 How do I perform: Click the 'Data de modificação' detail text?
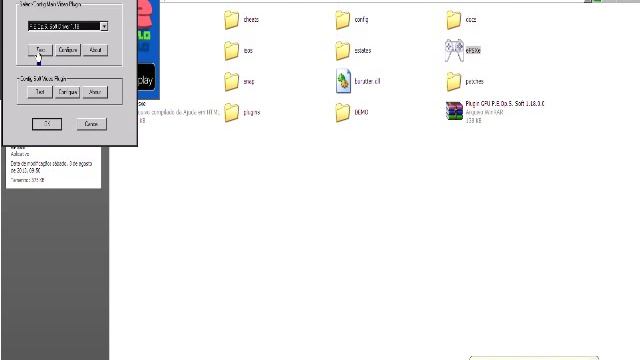click(51, 167)
